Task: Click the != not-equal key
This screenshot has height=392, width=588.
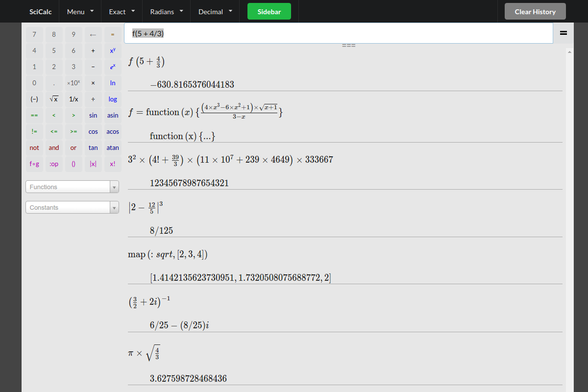Action: point(34,132)
